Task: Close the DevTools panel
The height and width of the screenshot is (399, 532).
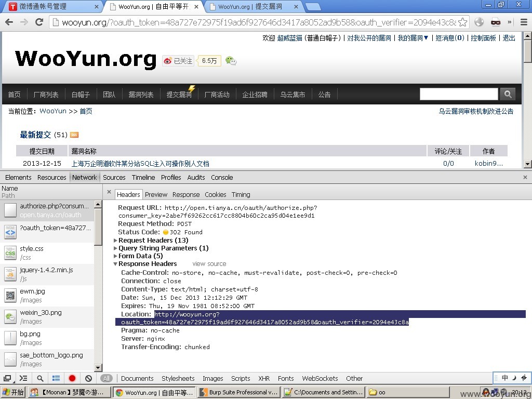Action: (x=525, y=177)
